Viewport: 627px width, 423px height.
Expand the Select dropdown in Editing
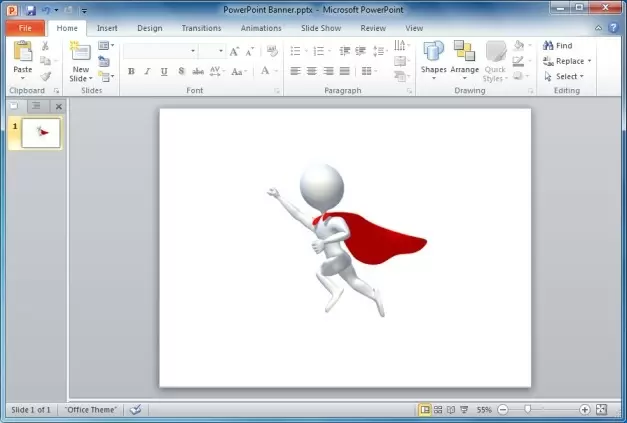582,76
